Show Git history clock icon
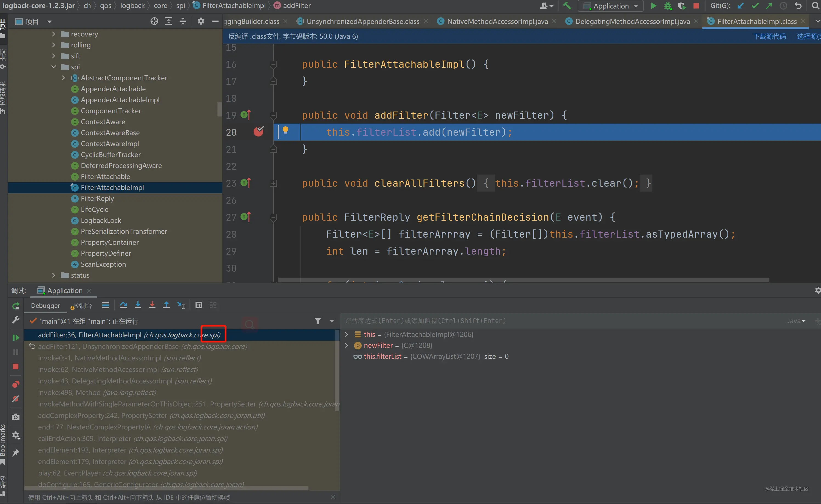Viewport: 821px width, 504px height. 783,6
